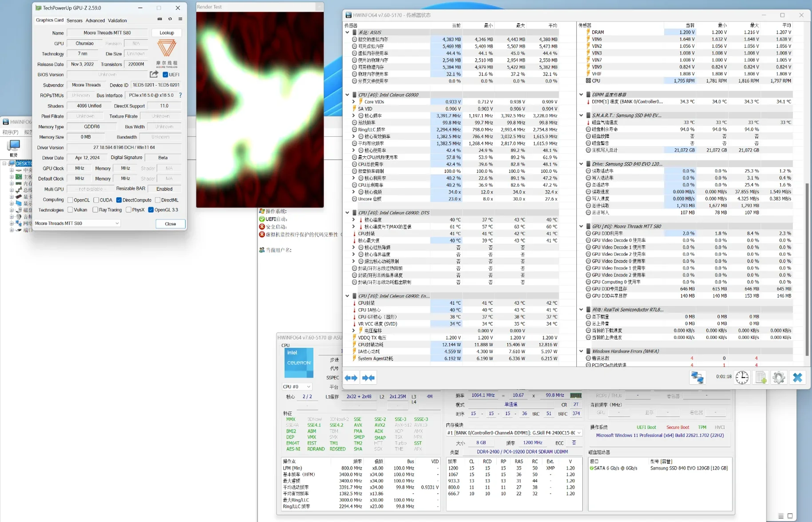Toggle the OpenCL checkbox
The image size is (812, 522).
70,200
